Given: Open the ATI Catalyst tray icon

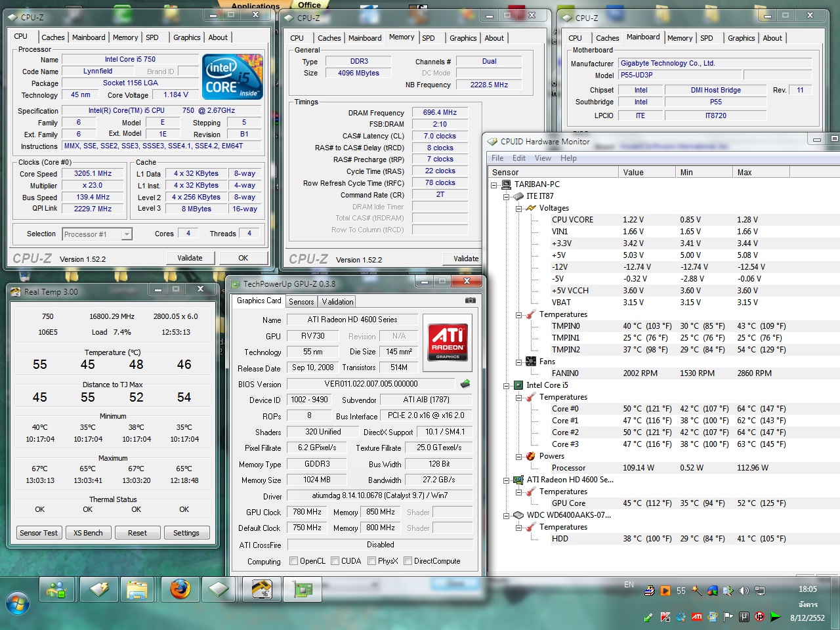Looking at the screenshot, I should click(x=697, y=617).
